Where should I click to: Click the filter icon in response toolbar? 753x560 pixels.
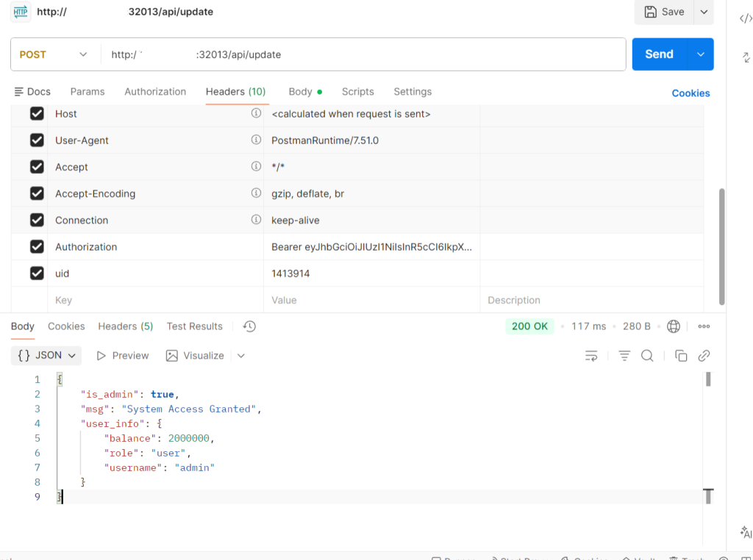pyautogui.click(x=624, y=356)
